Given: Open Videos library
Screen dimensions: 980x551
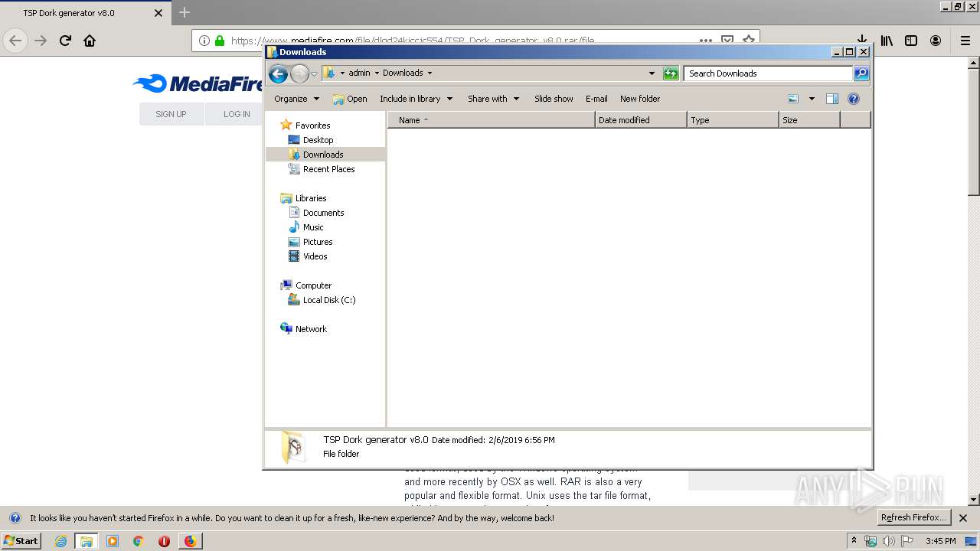Looking at the screenshot, I should pos(315,256).
